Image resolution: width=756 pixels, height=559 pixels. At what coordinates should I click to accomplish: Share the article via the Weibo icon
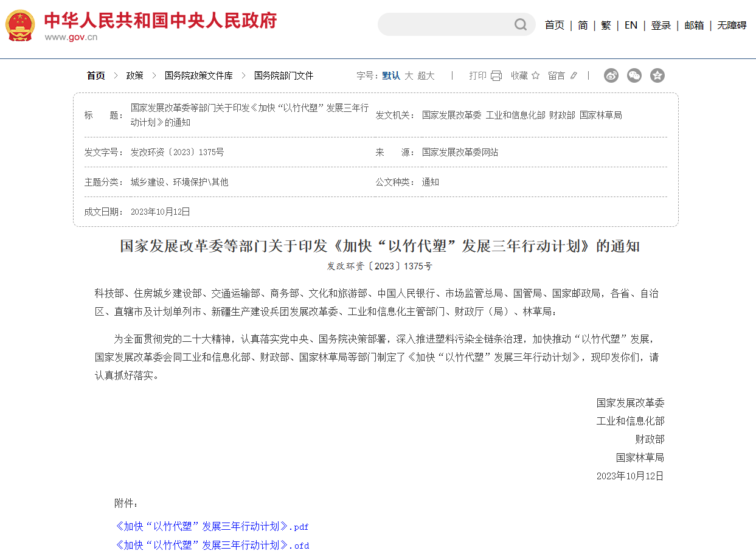coord(611,75)
